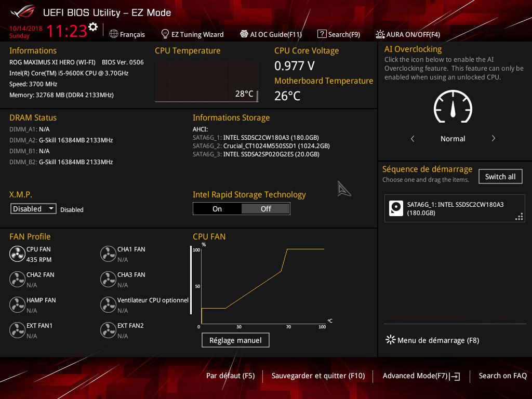Viewport: 532px width, 399px height.
Task: Click the right arrow beside Normal mode
Action: tap(493, 139)
